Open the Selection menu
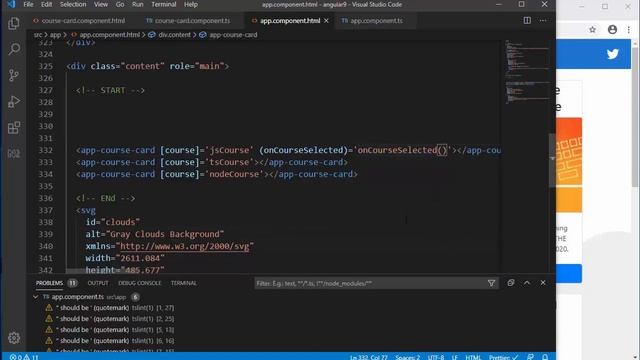 pos(73,4)
